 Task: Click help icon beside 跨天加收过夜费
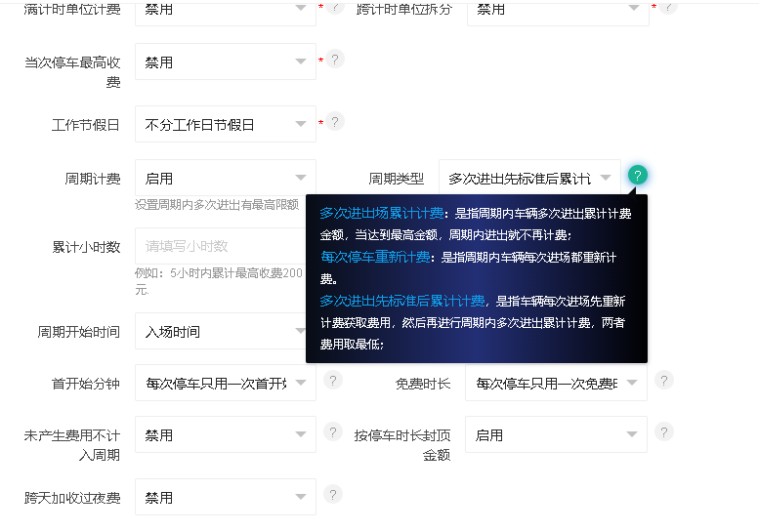tap(333, 495)
